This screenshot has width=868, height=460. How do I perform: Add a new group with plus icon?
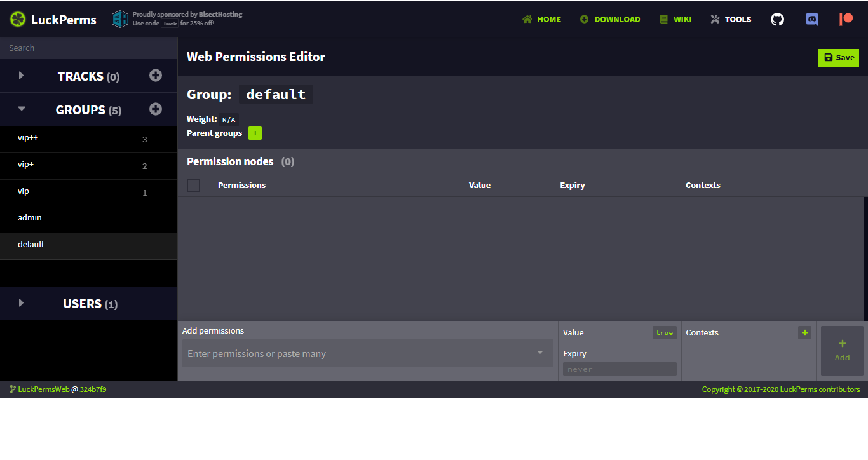tap(156, 109)
